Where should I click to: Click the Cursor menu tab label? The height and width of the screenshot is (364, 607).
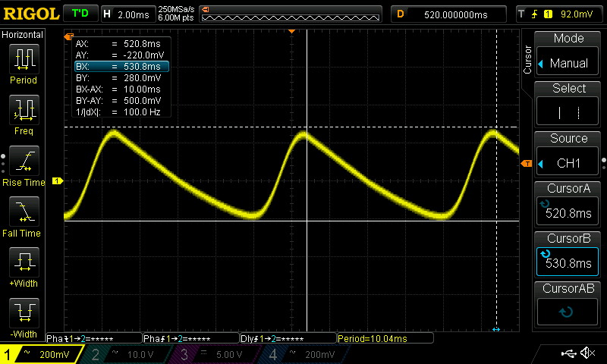click(x=527, y=60)
